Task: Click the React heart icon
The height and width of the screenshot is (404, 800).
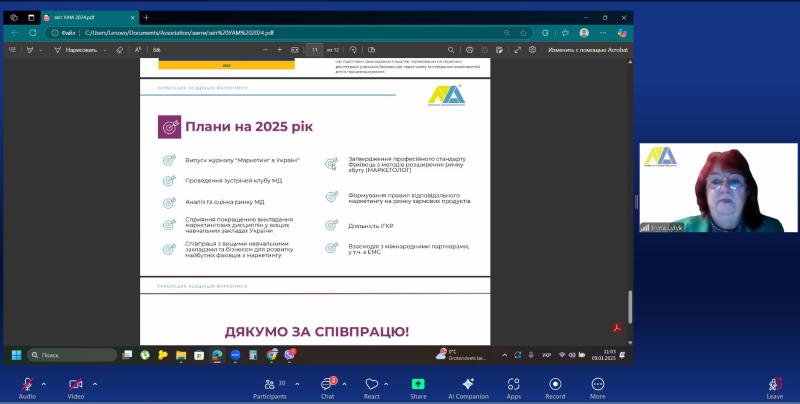Action: (x=371, y=385)
